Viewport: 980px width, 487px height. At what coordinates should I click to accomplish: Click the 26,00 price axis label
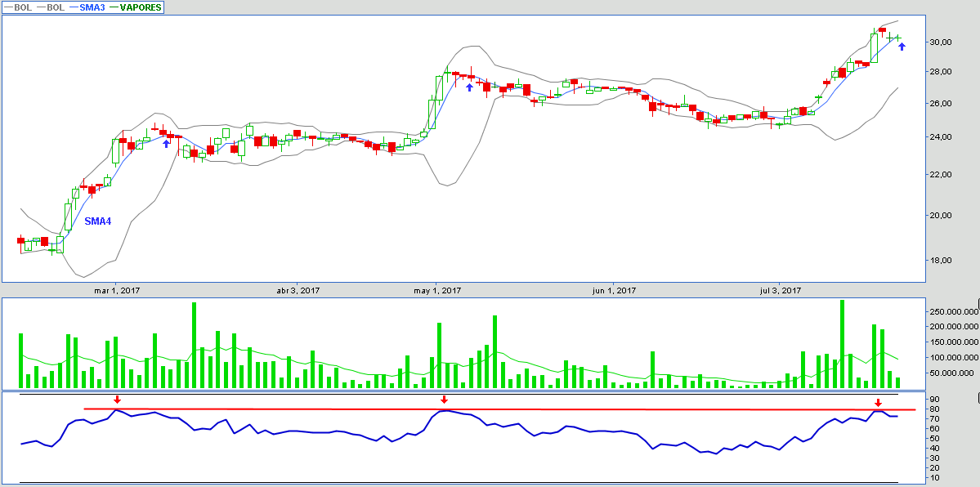[941, 103]
